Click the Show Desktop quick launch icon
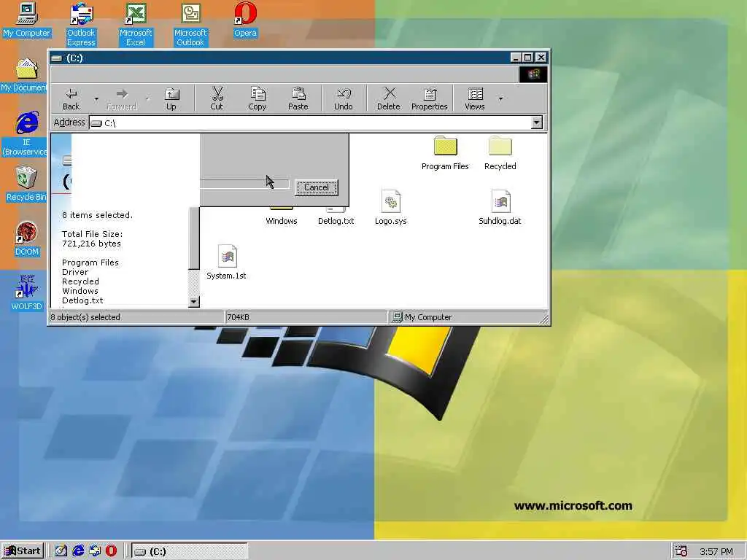 tap(61, 551)
